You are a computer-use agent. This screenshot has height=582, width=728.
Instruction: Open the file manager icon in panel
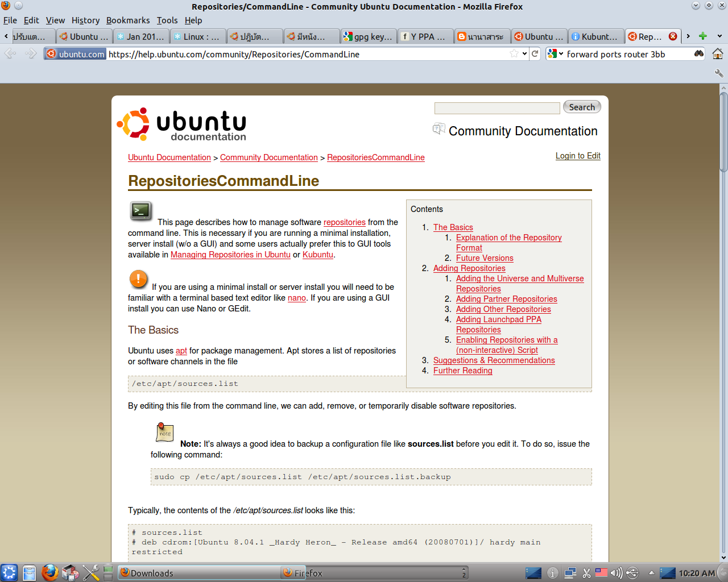point(30,573)
